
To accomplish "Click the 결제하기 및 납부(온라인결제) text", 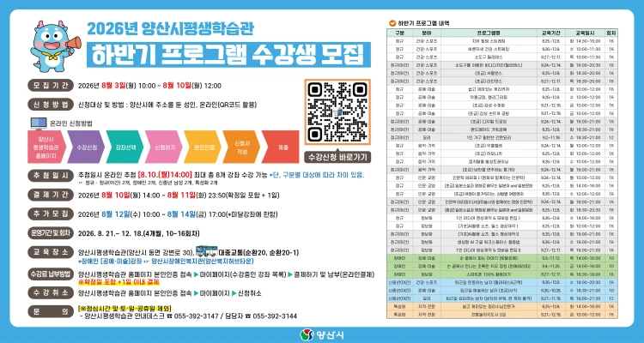I will pos(334,274).
